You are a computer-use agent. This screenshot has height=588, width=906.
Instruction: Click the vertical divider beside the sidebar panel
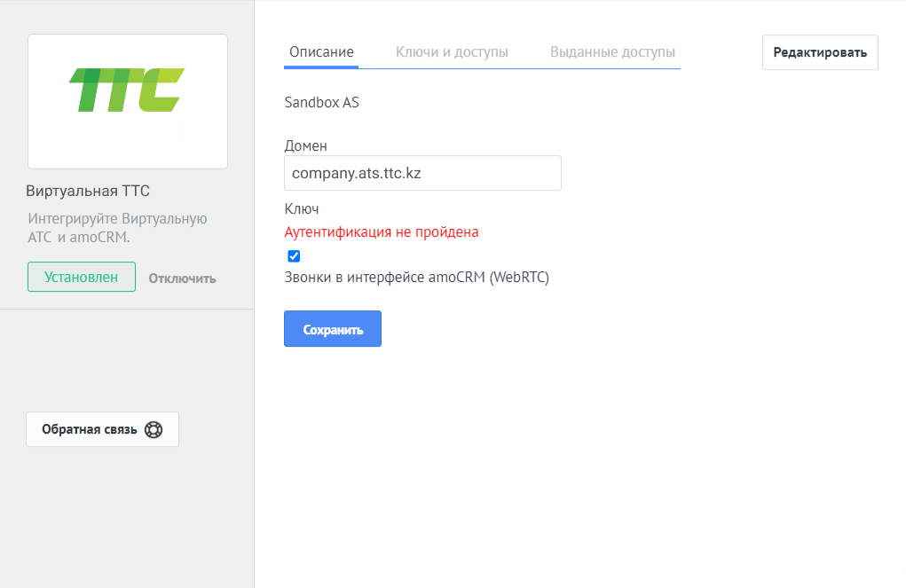tap(255, 294)
